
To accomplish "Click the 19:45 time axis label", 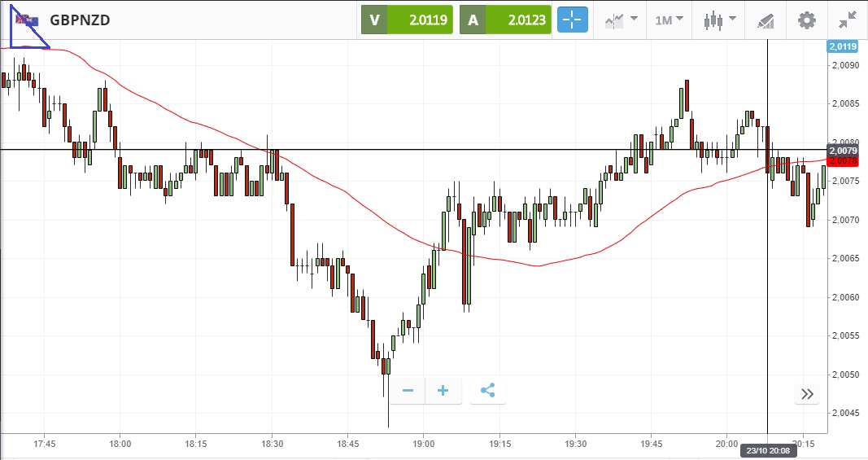I will pyautogui.click(x=651, y=444).
